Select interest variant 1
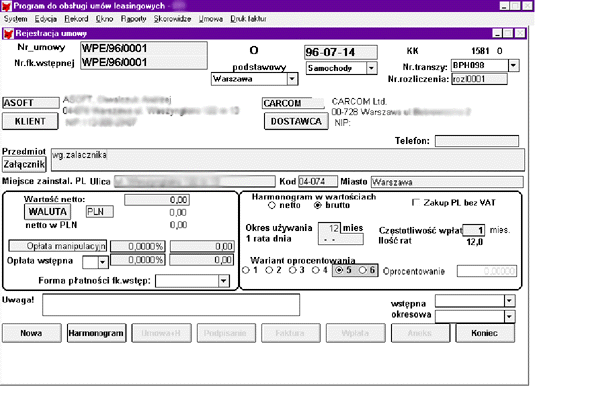600x399 pixels. [246, 270]
